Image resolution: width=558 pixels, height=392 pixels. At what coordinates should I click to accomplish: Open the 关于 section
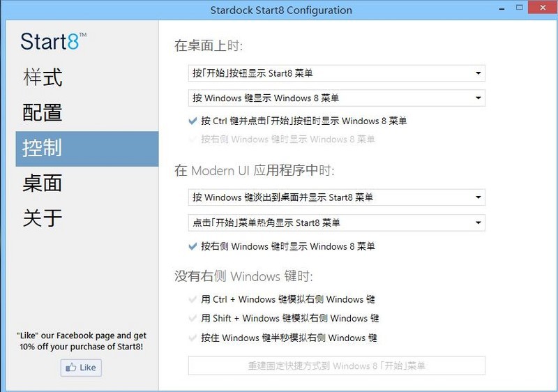click(x=43, y=218)
